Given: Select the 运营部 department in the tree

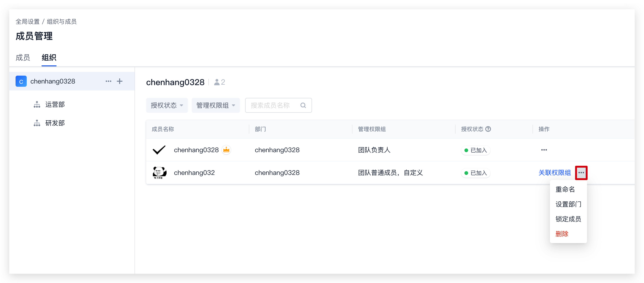Looking at the screenshot, I should pos(55,105).
